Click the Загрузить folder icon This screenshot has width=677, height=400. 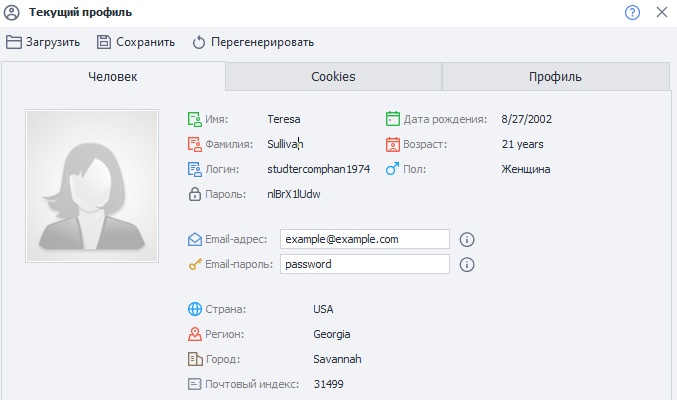[x=14, y=42]
